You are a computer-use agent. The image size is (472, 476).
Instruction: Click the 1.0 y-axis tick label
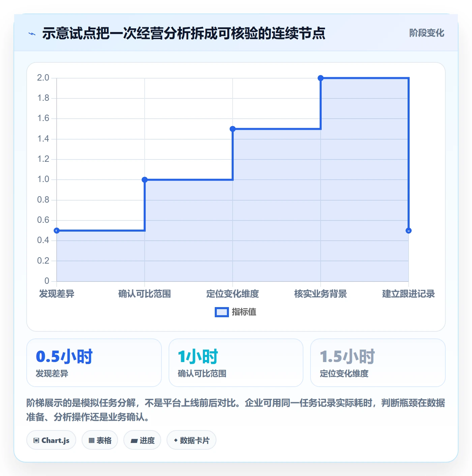point(43,179)
